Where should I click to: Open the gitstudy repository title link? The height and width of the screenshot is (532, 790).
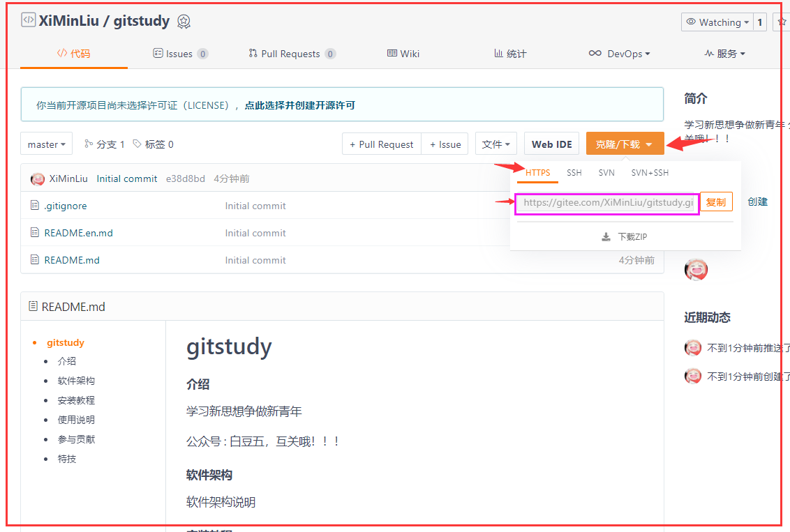142,21
